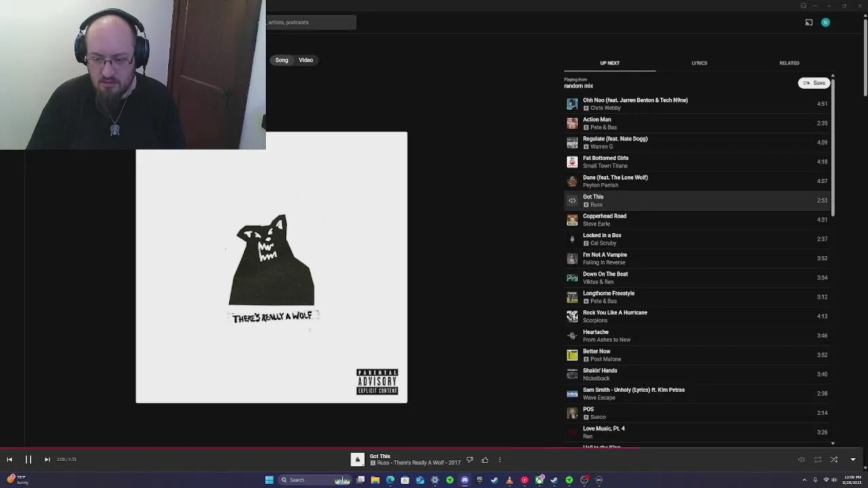
Task: Click now-playing speaker icon for Got This
Action: 572,201
